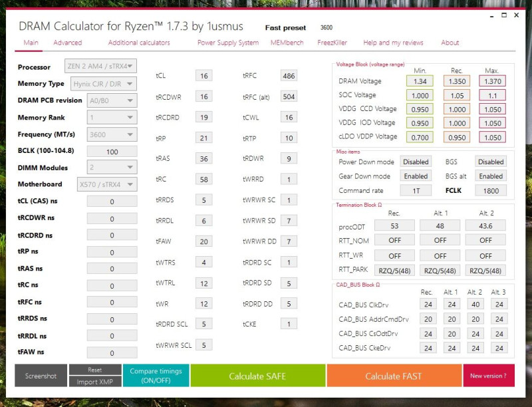Image resolution: width=532 pixels, height=407 pixels.
Task: Click the tRCDRD value 19
Action: (204, 117)
